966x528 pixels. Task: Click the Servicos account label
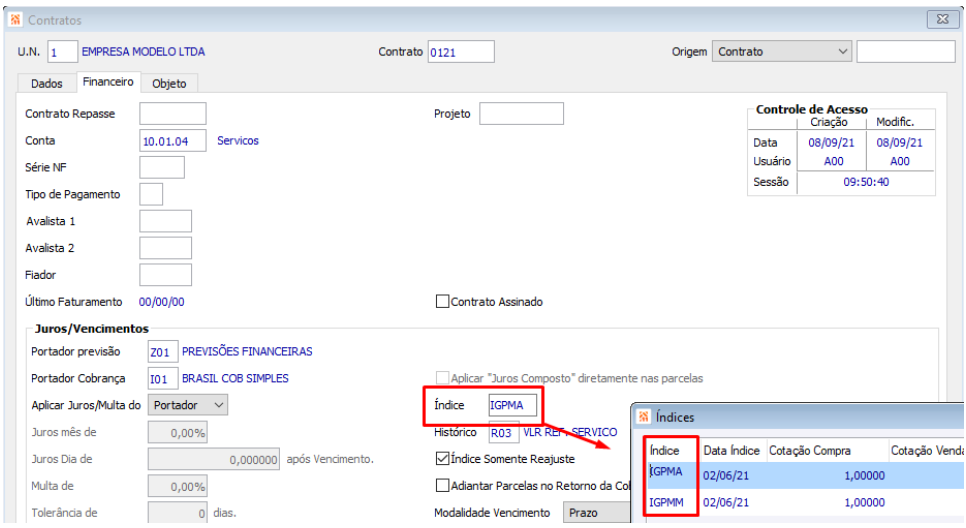(238, 140)
